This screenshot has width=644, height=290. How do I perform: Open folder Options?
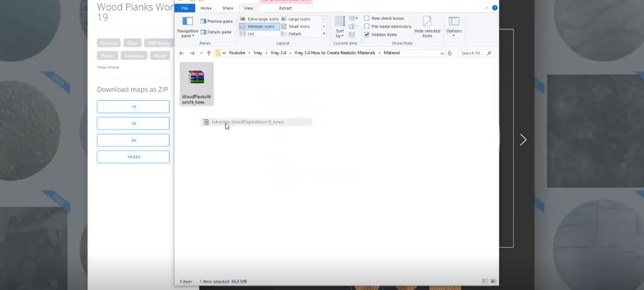click(x=454, y=27)
